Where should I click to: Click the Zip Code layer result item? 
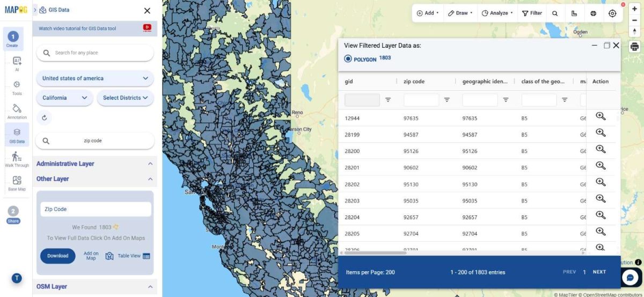pos(96,209)
